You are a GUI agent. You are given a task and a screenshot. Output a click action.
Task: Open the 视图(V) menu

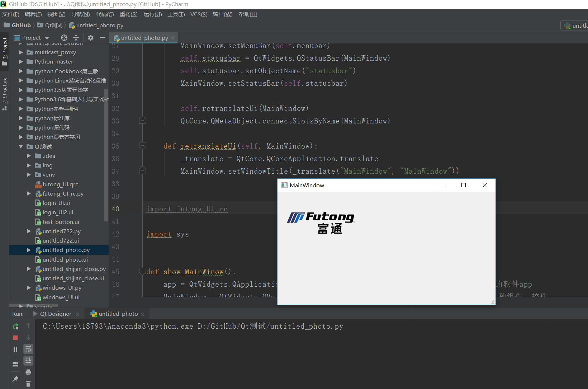[57, 14]
